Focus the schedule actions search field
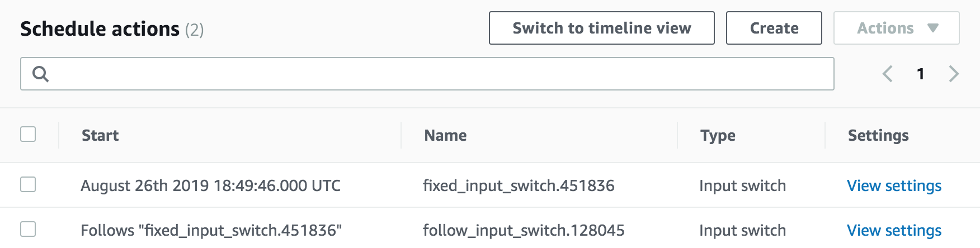 (x=427, y=74)
